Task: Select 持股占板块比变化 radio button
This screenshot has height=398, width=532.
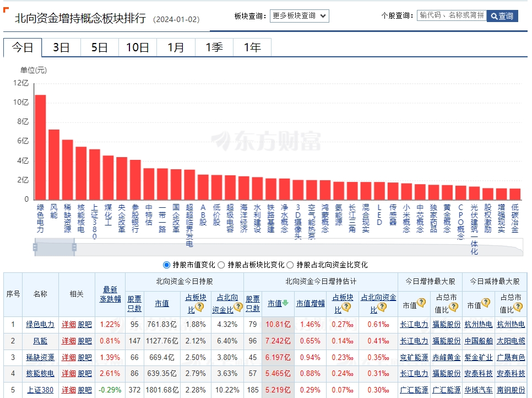Action: [x=221, y=265]
